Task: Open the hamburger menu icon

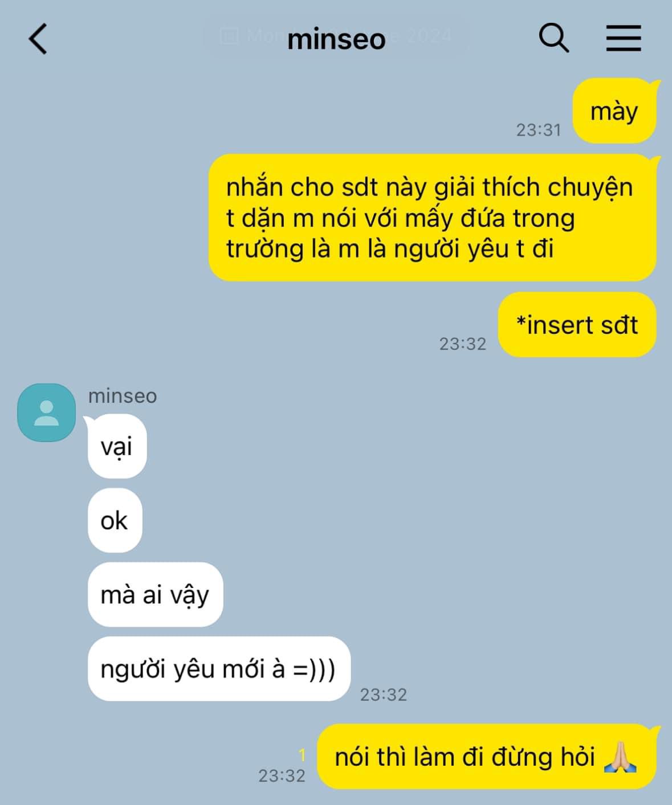Action: (x=624, y=38)
